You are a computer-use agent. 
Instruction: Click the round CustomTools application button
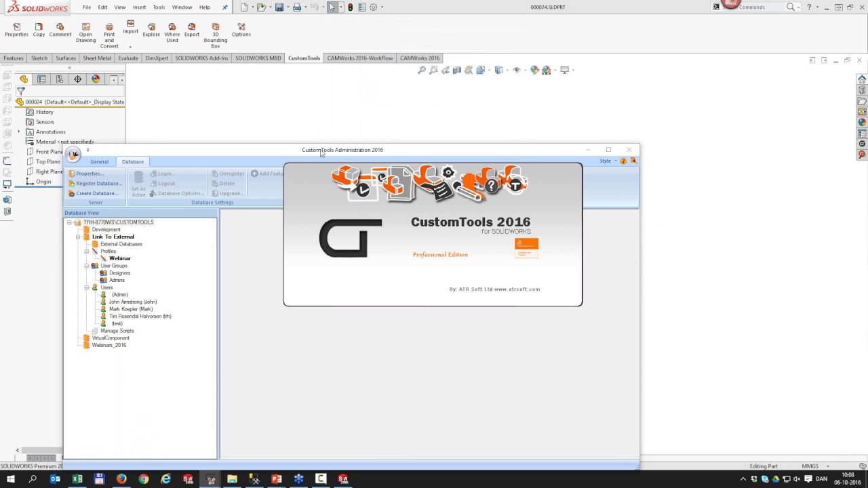[73, 155]
